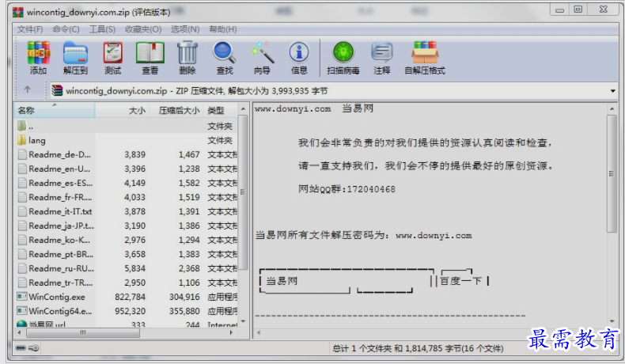Click the status bar total files summary
The width and height of the screenshot is (625, 364).
pyautogui.click(x=419, y=348)
